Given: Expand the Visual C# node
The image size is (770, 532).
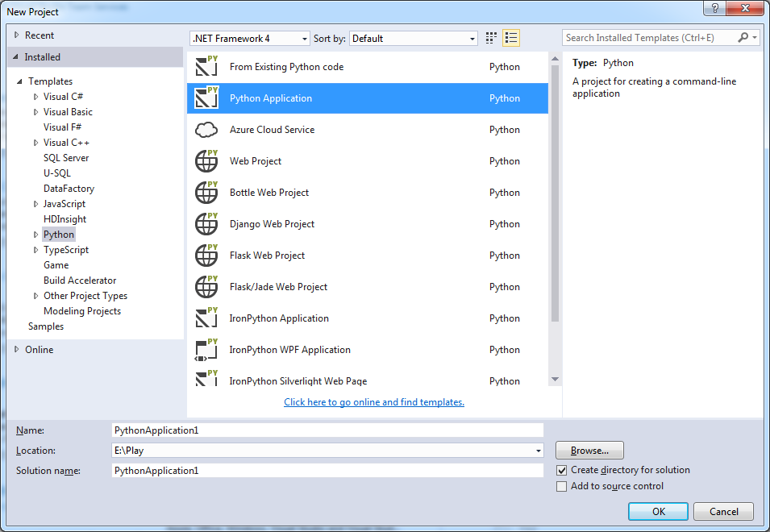Looking at the screenshot, I should pyautogui.click(x=35, y=97).
